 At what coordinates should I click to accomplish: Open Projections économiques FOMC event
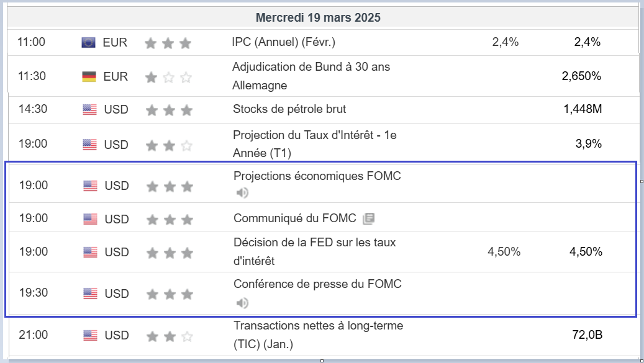point(317,176)
